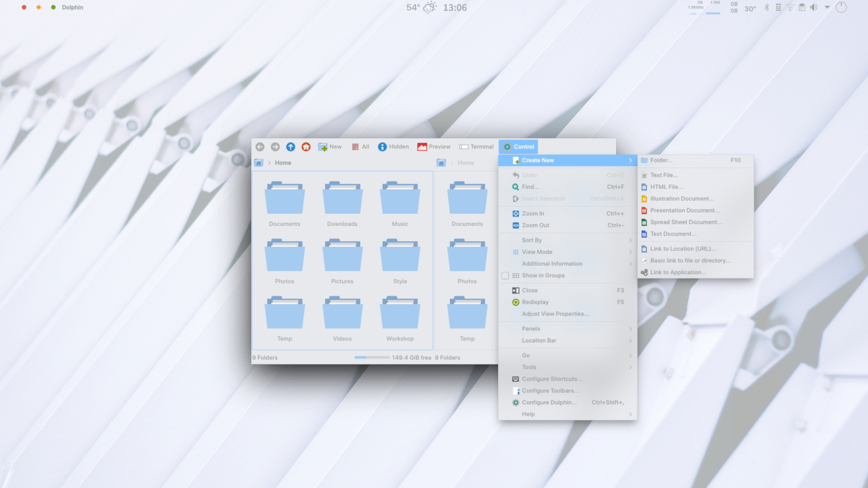Go back with the left arrow toolbar icon
The height and width of the screenshot is (488, 868).
[x=260, y=147]
